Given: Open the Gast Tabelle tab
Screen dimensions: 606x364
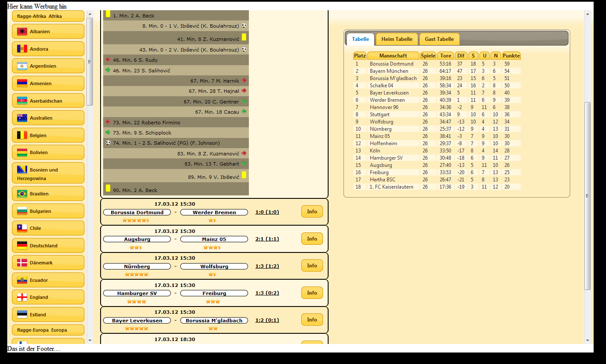Looking at the screenshot, I should pos(439,39).
